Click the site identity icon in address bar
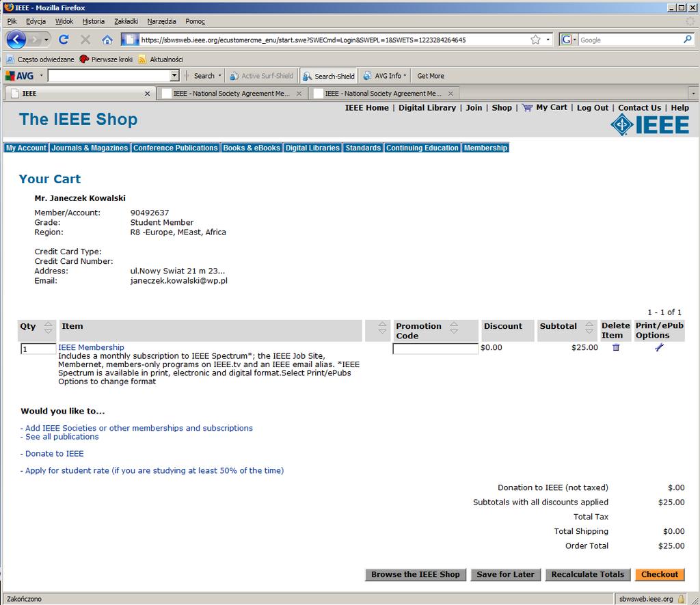Viewport: 700px width, 605px height. (130, 40)
